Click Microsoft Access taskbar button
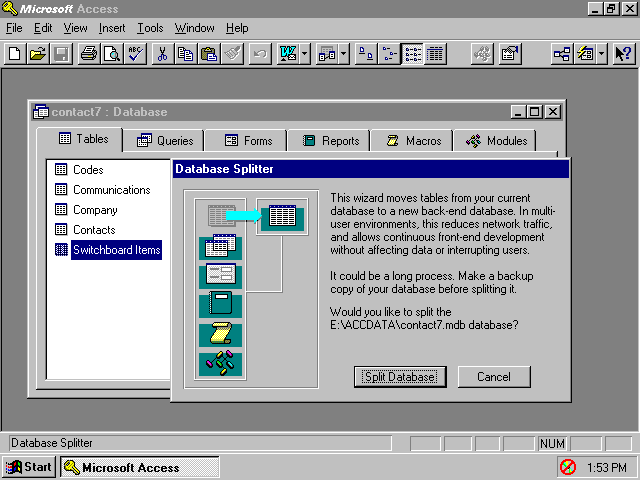This screenshot has height=480, width=640. 140,467
